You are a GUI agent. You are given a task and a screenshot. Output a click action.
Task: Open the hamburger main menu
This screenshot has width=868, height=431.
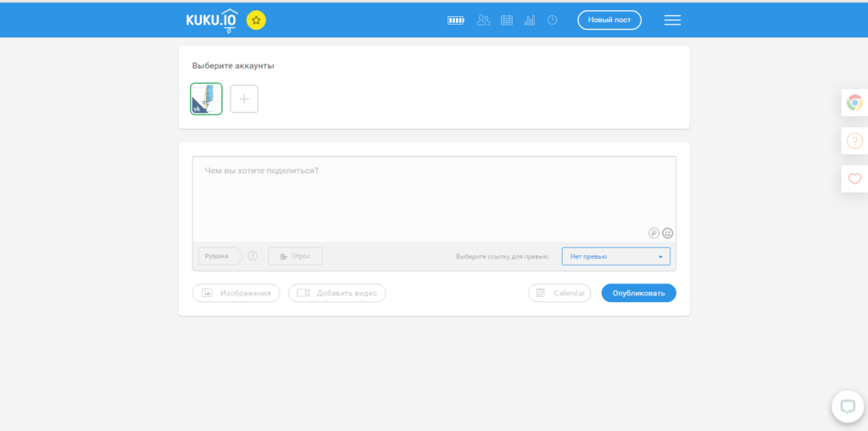click(672, 20)
